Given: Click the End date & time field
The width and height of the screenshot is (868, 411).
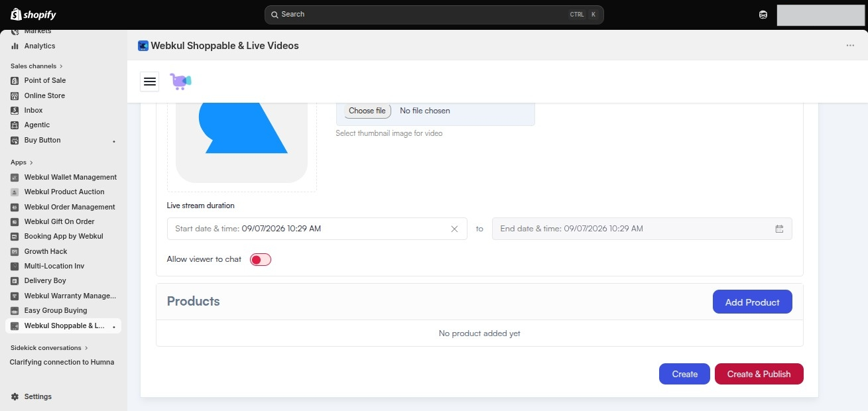Looking at the screenshot, I should pos(642,229).
